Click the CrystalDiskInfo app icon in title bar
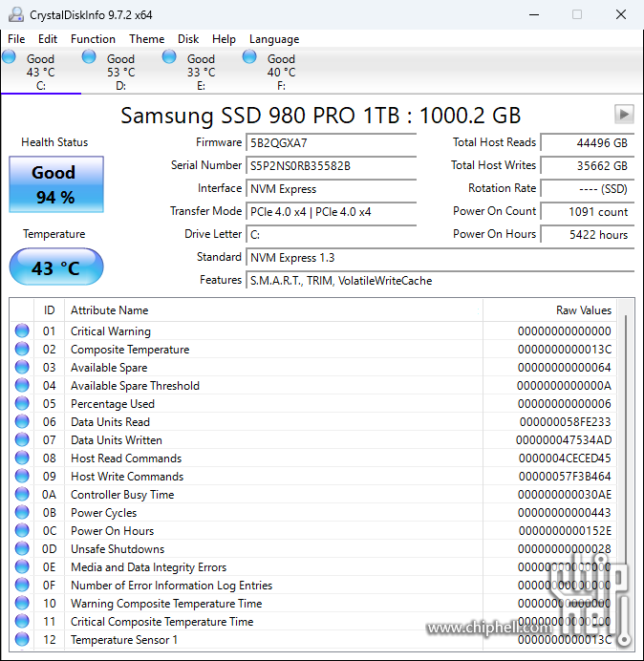Image resolution: width=644 pixels, height=661 pixels. [16, 14]
